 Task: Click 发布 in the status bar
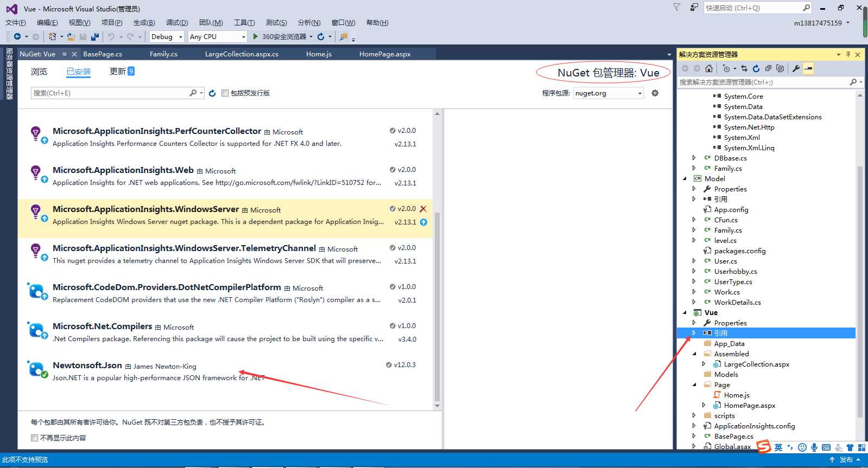(x=846, y=460)
